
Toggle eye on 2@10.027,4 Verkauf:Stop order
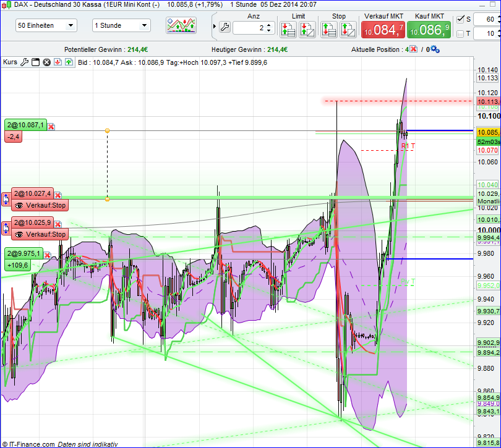(19, 206)
